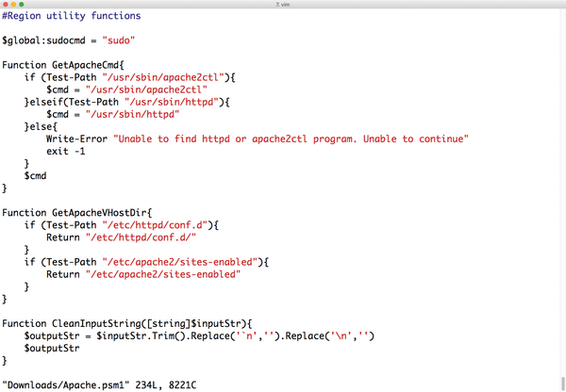Click the '$inputStr.Trim()' call
This screenshot has height=392, width=566.
point(141,335)
